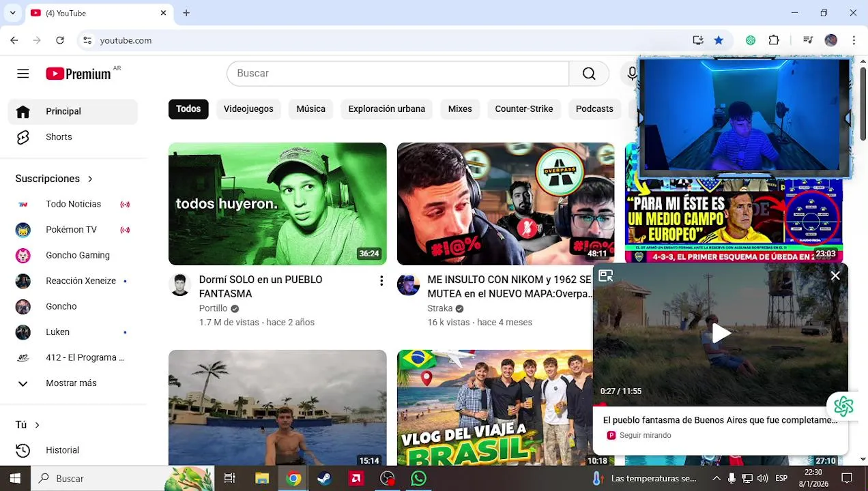This screenshot has height=491, width=868.
Task: Go to YouTube Premium logo home
Action: (x=78, y=74)
